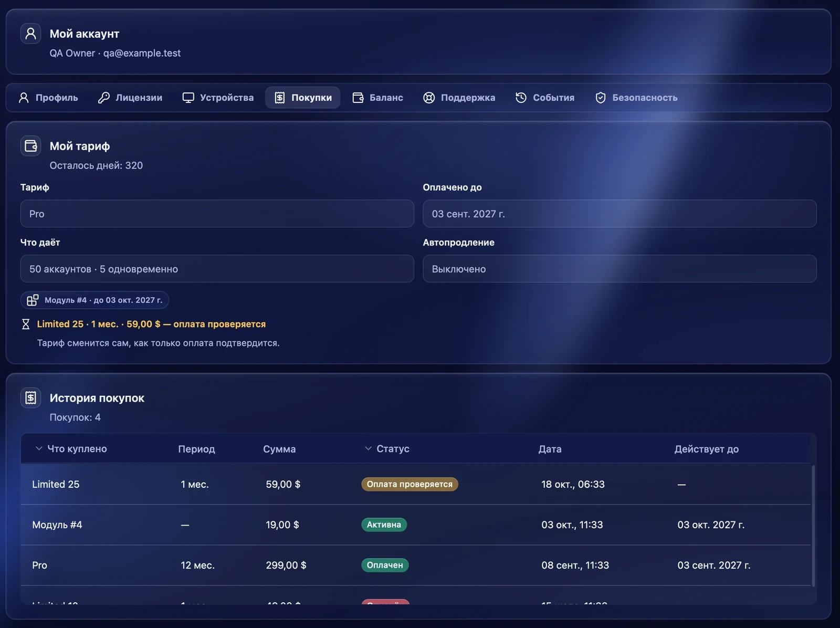Click the receipt icon next to История покупок
The image size is (840, 628).
30,398
